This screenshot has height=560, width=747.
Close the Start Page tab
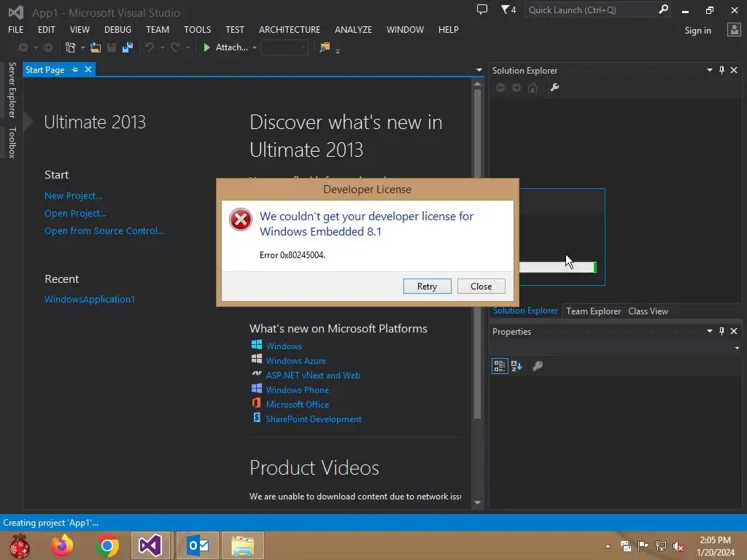[x=88, y=69]
